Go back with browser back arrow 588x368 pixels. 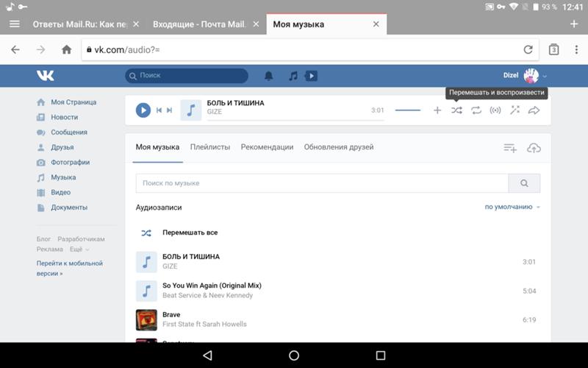click(15, 49)
